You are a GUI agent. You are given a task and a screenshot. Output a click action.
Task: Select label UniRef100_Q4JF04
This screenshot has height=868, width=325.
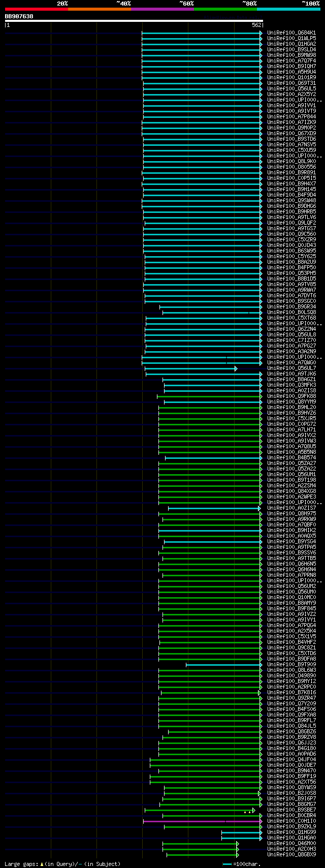[x=291, y=760]
